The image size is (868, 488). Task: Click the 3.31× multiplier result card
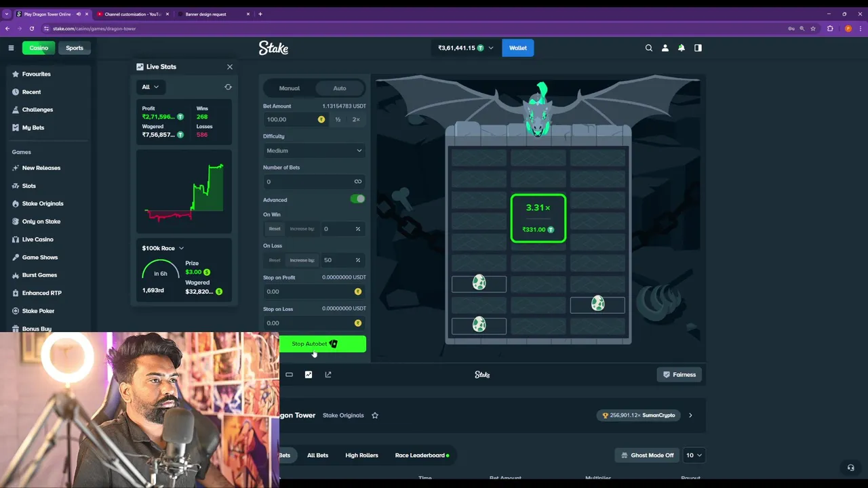pyautogui.click(x=538, y=218)
